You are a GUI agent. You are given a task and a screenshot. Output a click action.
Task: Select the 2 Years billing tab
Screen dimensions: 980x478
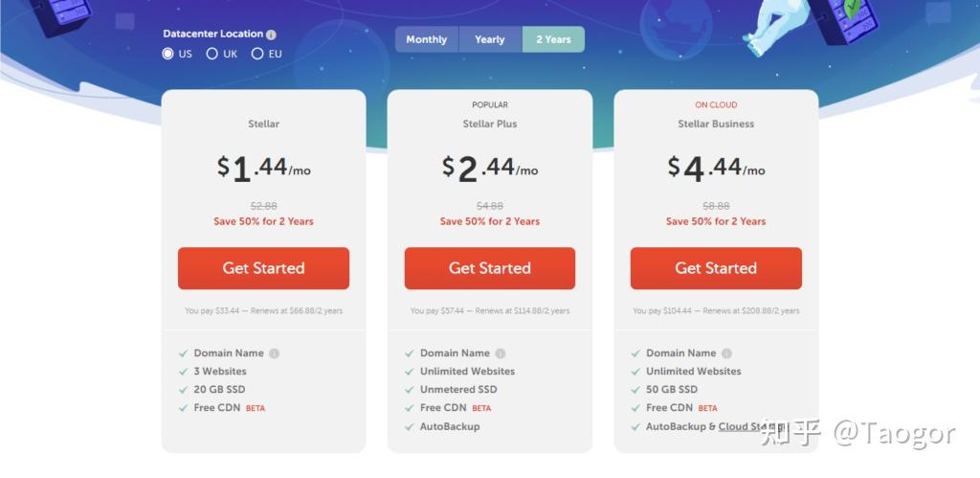(x=553, y=39)
